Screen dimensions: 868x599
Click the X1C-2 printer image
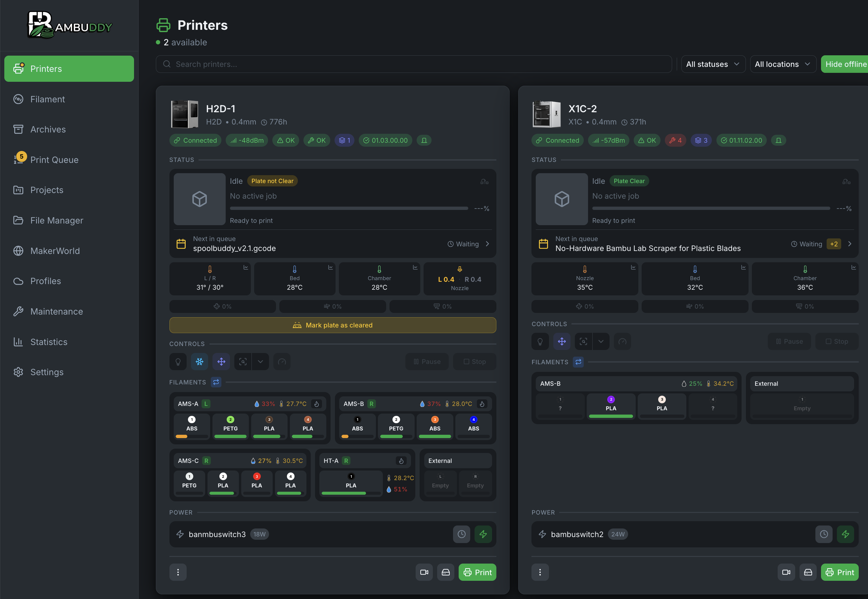click(547, 114)
